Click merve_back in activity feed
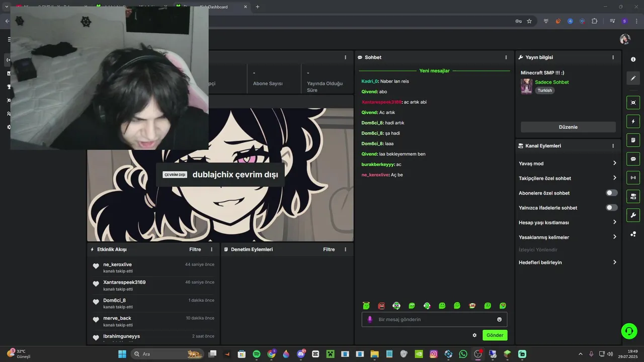This screenshot has height=362, width=644. (117, 318)
